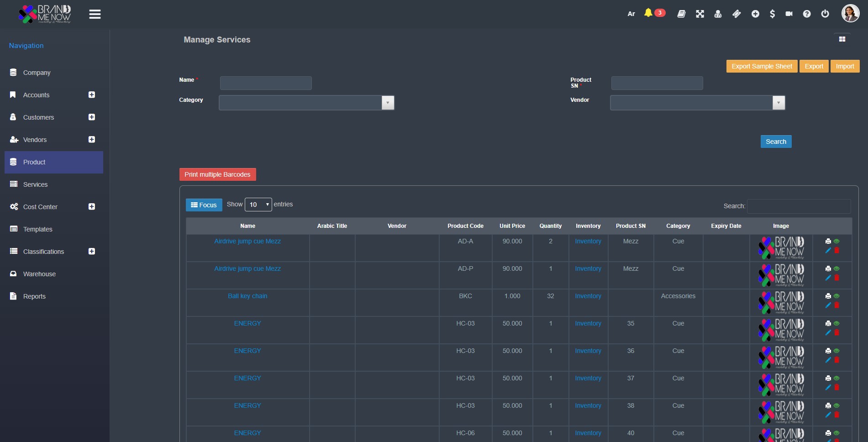868x442 pixels.
Task: Go to Reports in sidebar
Action: [x=34, y=296]
